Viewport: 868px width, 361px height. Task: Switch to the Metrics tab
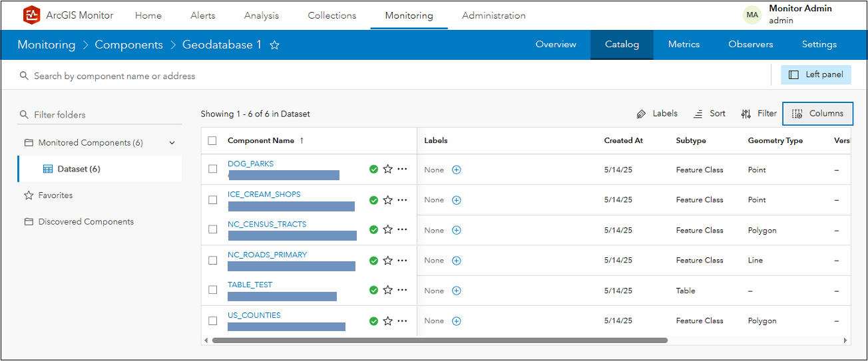pyautogui.click(x=684, y=45)
